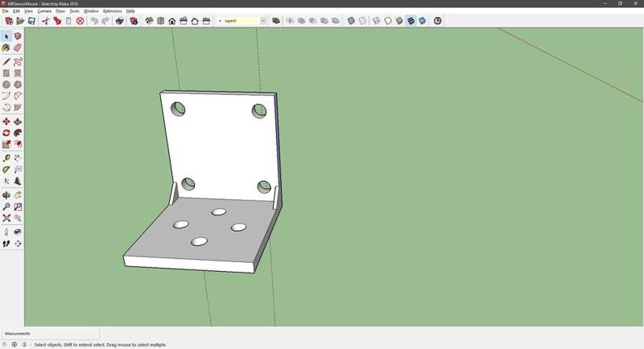Activate the Freehand drawing tool
The width and height of the screenshot is (644, 349).
tap(18, 62)
